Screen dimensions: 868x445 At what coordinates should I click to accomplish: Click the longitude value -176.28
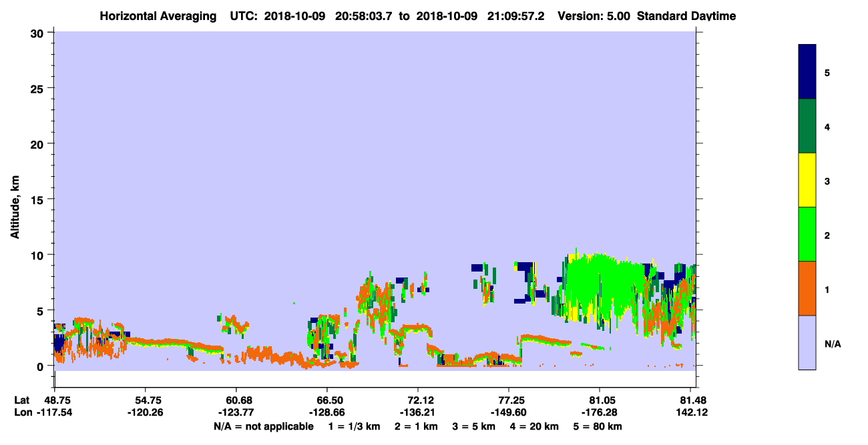point(600,412)
